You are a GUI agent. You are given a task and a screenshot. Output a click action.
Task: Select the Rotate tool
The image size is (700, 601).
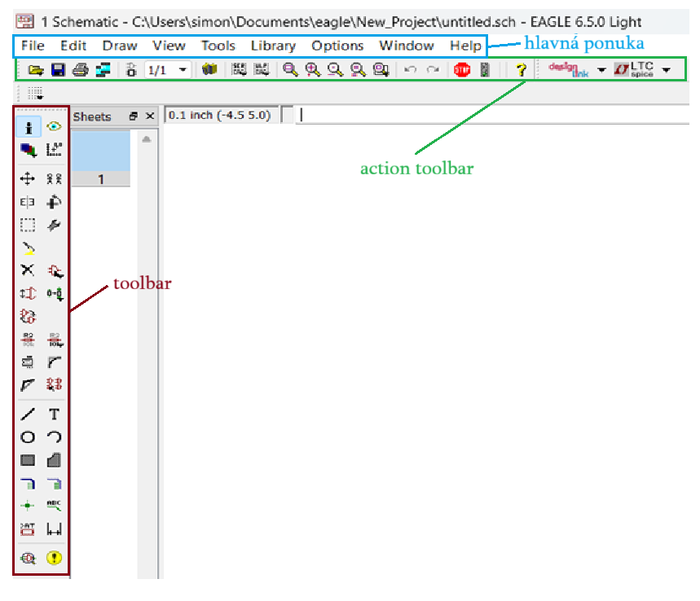(x=54, y=202)
